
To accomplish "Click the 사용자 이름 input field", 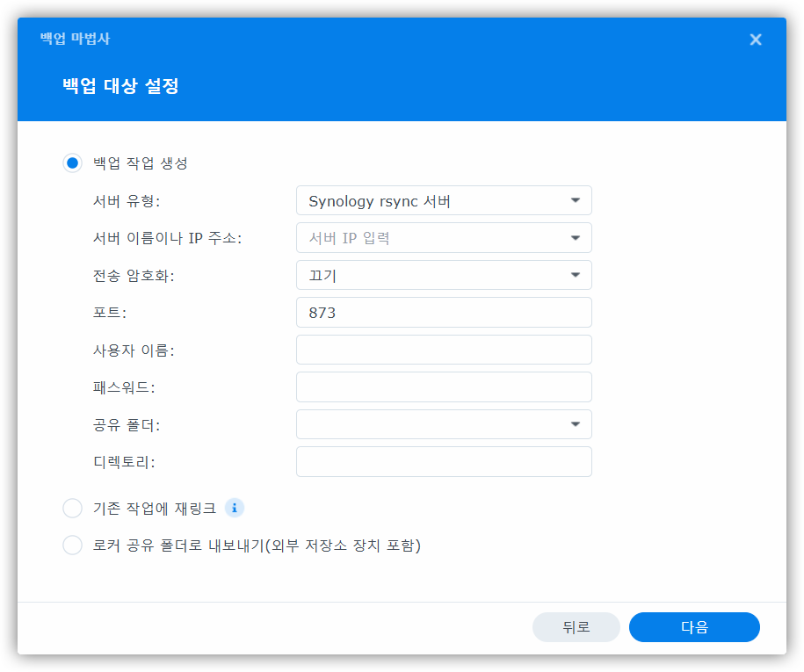I will 444,350.
